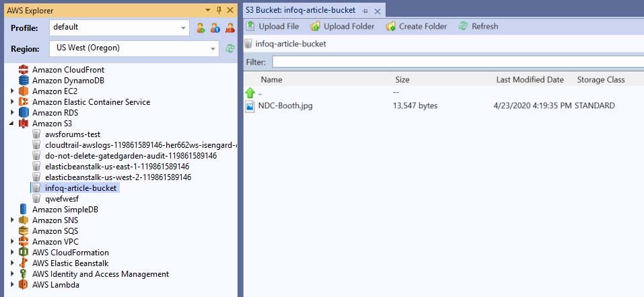644x297 pixels.
Task: Click the 4/23/2020 4:19:35 PM date cell
Action: pos(532,106)
